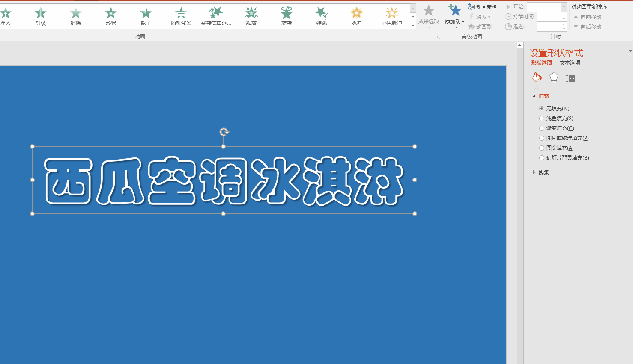Apply the 脉冲 (Pulse) emphasis effect
Viewport: 633px width, 364px height.
click(x=357, y=17)
